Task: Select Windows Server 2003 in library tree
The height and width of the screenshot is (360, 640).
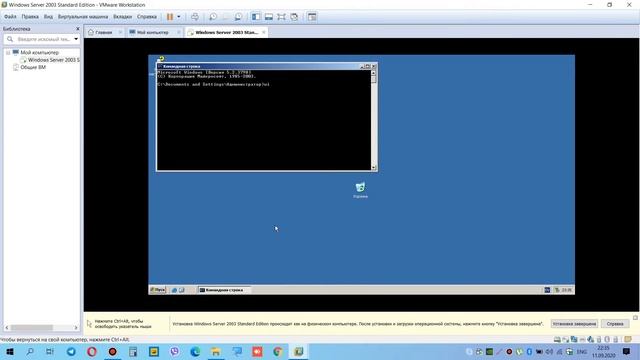Action: [53, 60]
